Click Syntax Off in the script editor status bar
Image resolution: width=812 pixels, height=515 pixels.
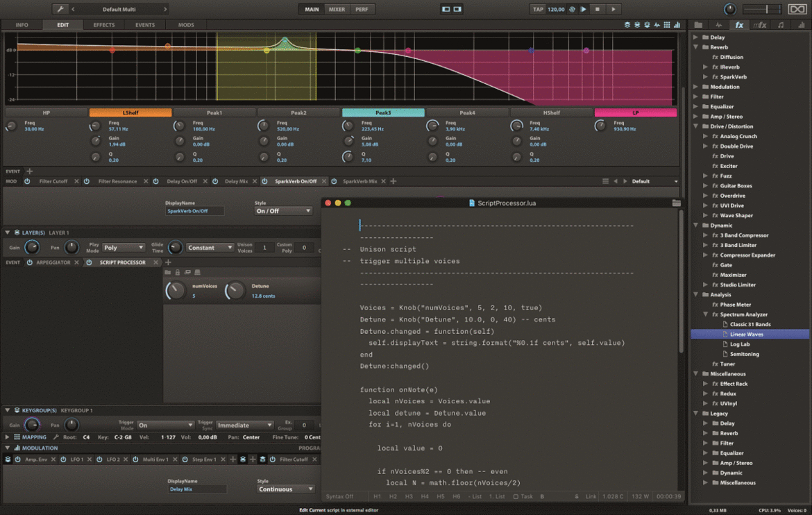click(339, 496)
